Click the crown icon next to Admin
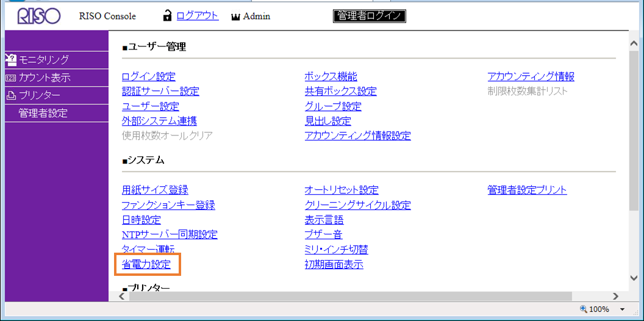 tap(235, 17)
